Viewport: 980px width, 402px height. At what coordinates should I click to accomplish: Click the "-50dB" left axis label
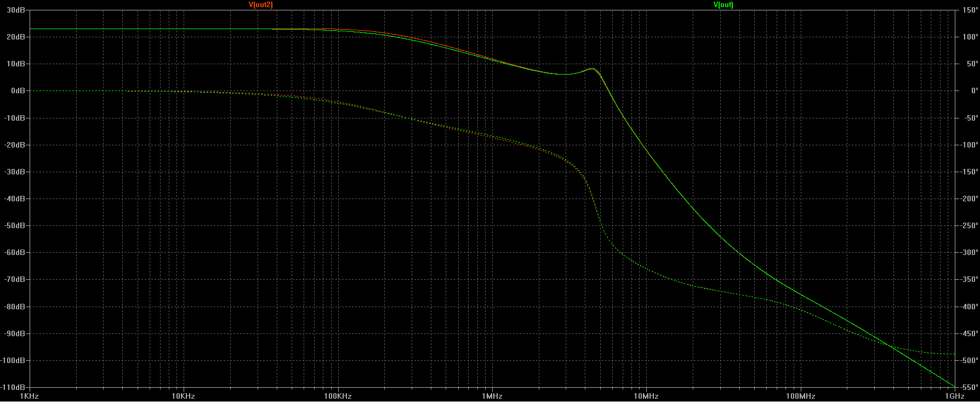click(15, 225)
